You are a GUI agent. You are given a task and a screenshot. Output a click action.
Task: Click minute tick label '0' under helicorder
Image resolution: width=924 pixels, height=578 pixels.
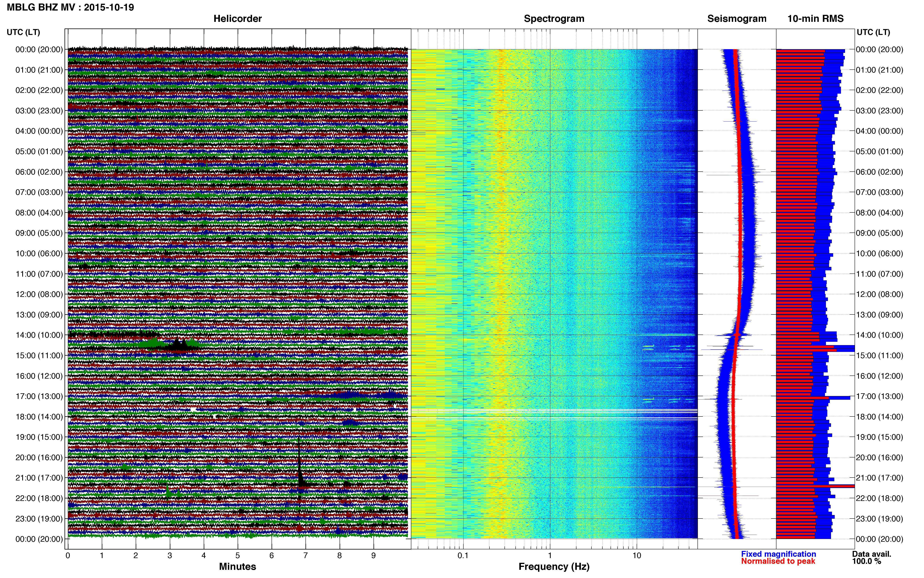pos(68,555)
